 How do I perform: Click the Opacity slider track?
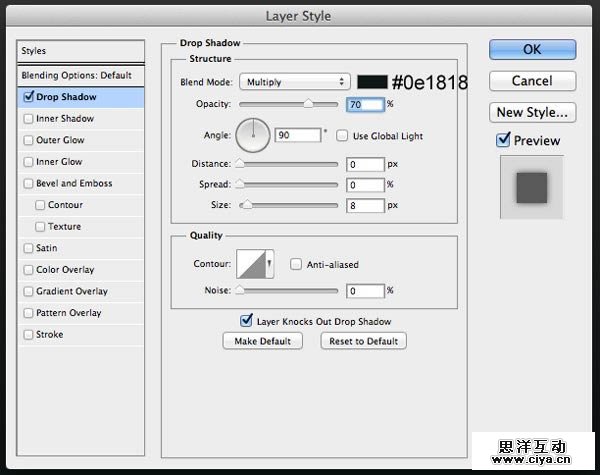tap(287, 104)
